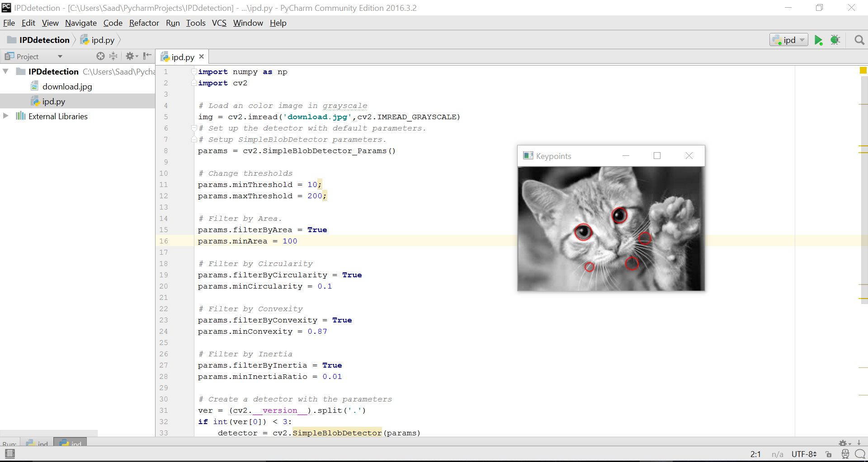Image resolution: width=868 pixels, height=462 pixels.
Task: Expand the External Libraries node
Action: tap(6, 116)
